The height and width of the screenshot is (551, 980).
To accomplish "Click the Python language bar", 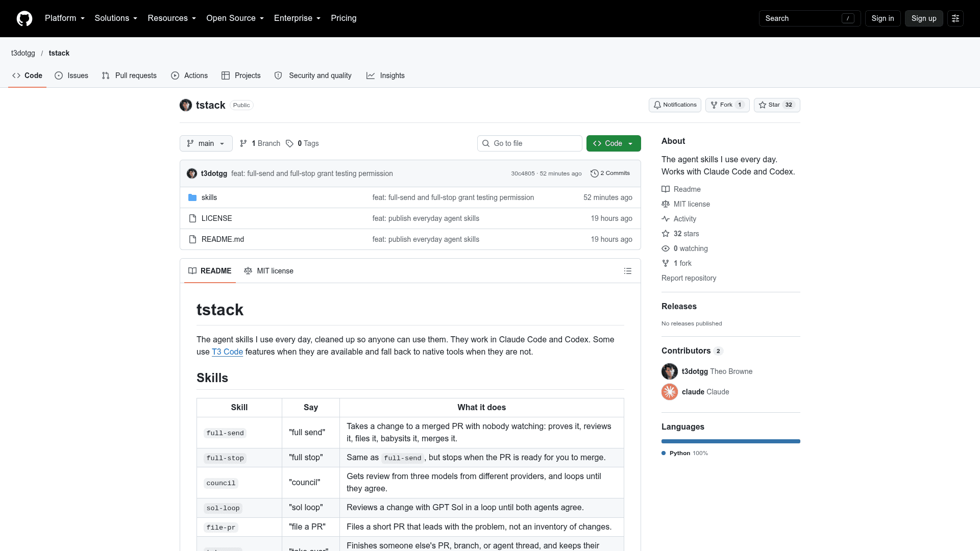I will (731, 441).
